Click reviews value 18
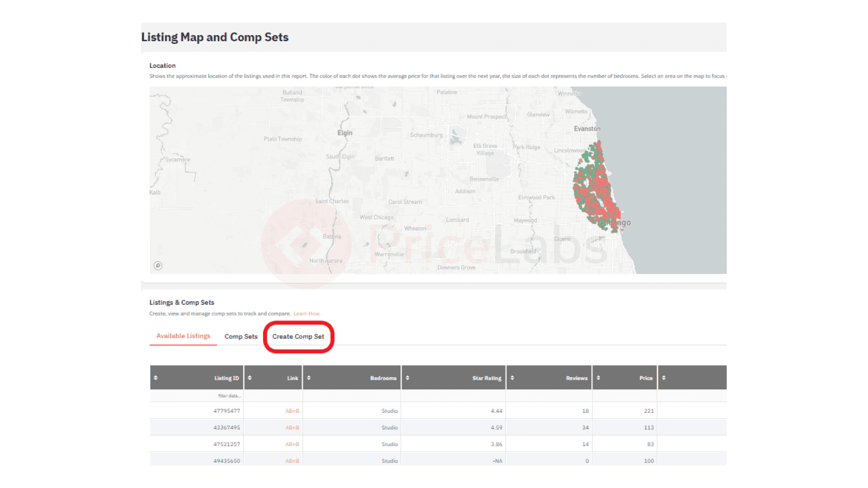This screenshot has height=488, width=868. point(585,411)
